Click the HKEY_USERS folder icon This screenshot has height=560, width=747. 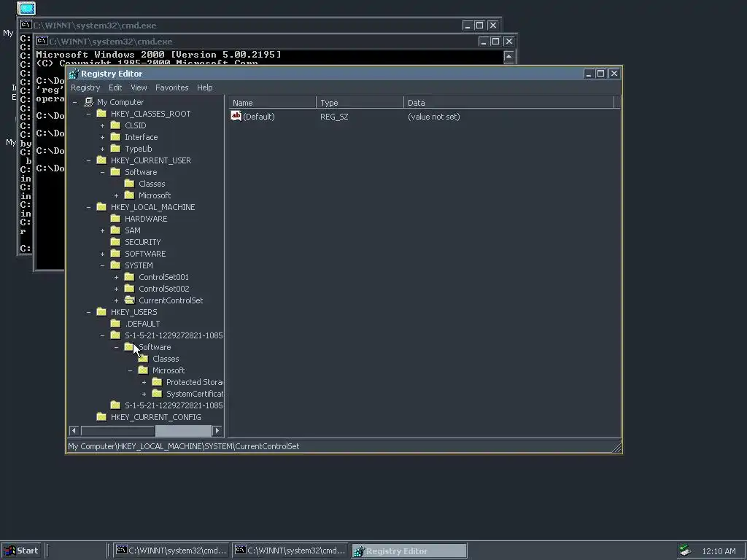pos(101,312)
